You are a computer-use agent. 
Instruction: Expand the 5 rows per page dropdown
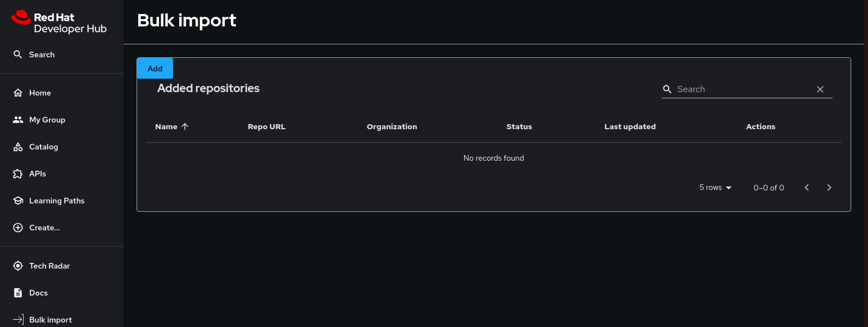click(x=715, y=188)
